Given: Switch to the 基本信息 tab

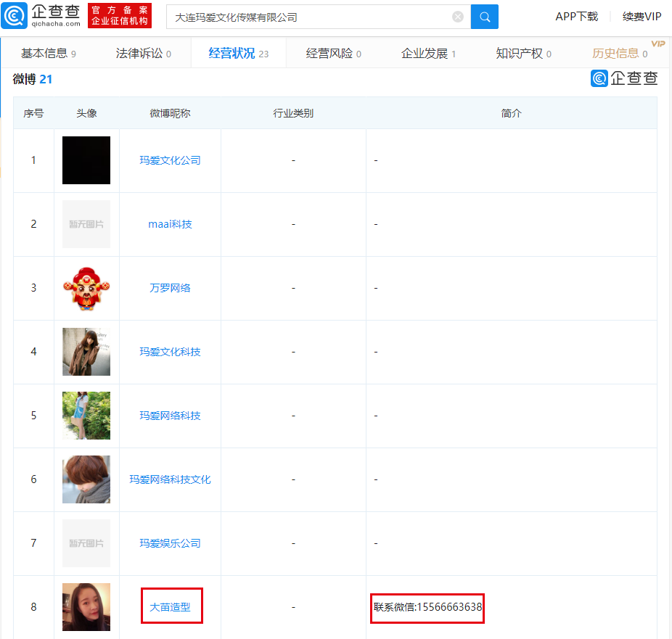Looking at the screenshot, I should pyautogui.click(x=45, y=53).
